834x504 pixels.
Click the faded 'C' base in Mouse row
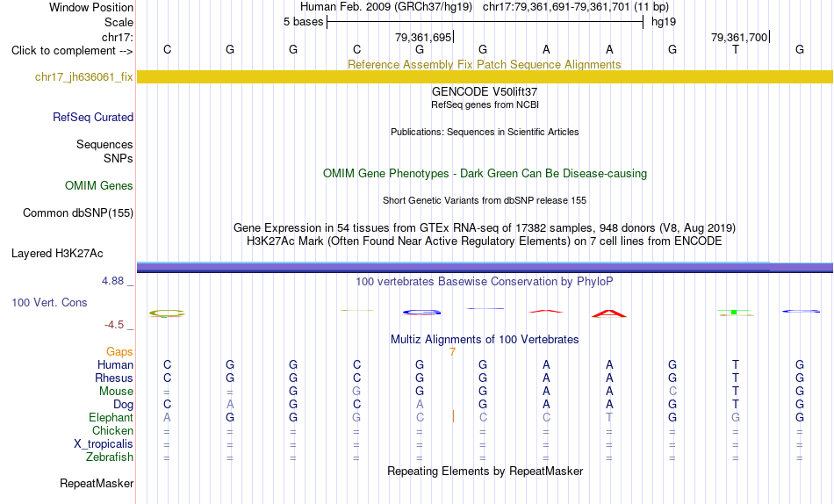pos(672,392)
